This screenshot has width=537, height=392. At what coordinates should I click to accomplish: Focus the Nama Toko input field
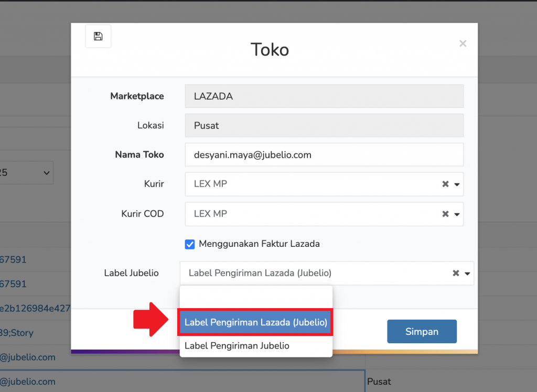324,155
